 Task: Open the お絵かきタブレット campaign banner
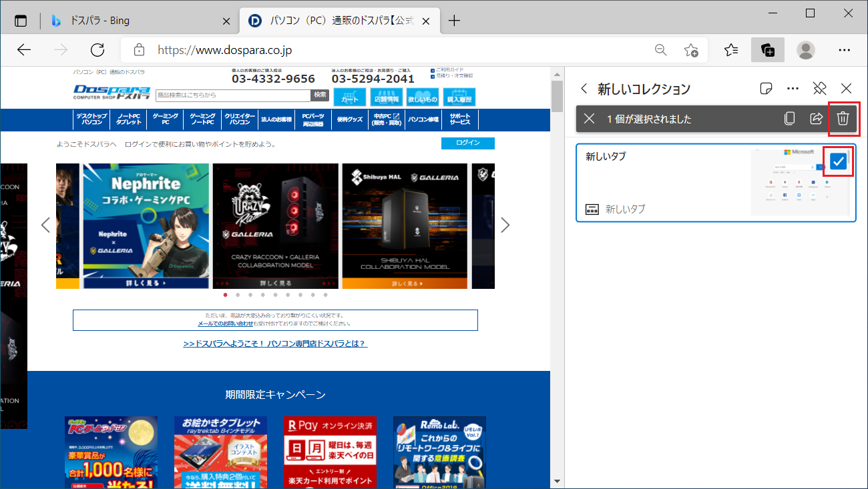click(x=220, y=452)
